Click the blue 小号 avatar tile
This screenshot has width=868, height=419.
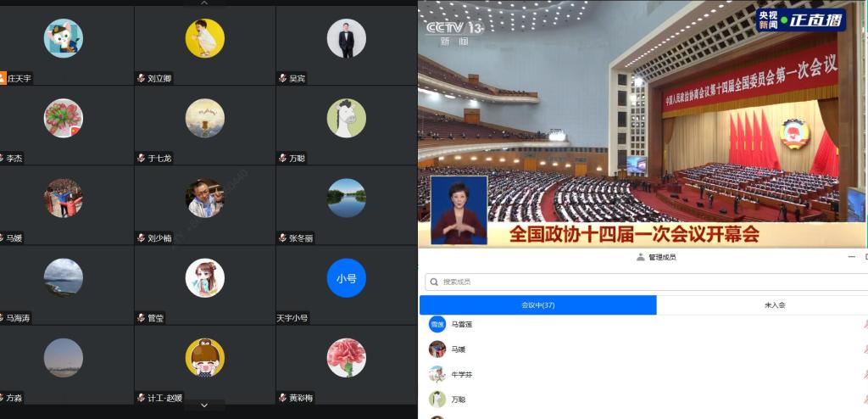[346, 278]
